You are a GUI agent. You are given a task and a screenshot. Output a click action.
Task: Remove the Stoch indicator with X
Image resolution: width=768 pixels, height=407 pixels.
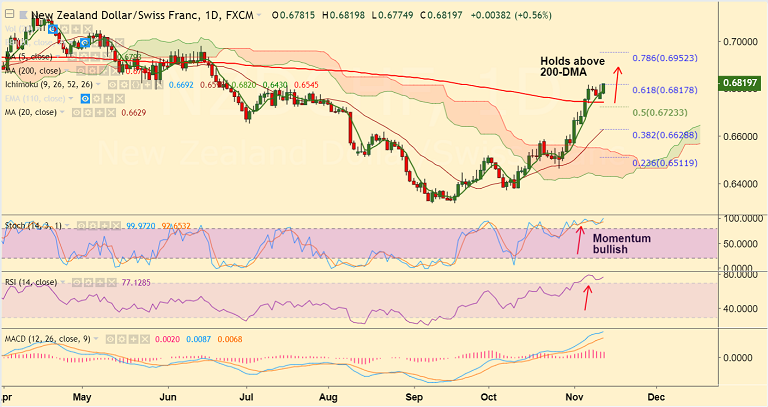[x=116, y=225]
